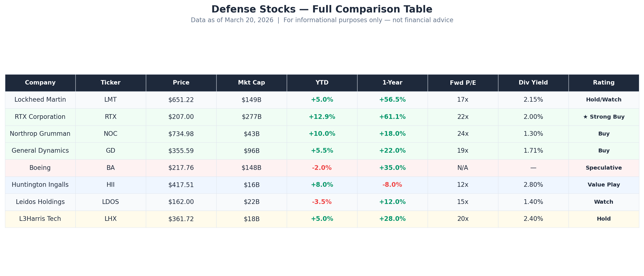Select the YTD column header
Viewport: 644px width, 276px height.
pyautogui.click(x=322, y=83)
